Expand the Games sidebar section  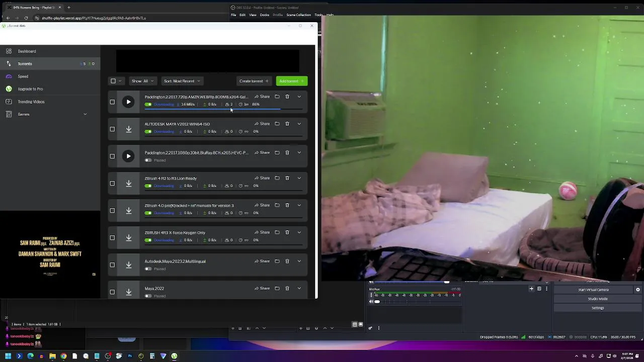coord(85,114)
